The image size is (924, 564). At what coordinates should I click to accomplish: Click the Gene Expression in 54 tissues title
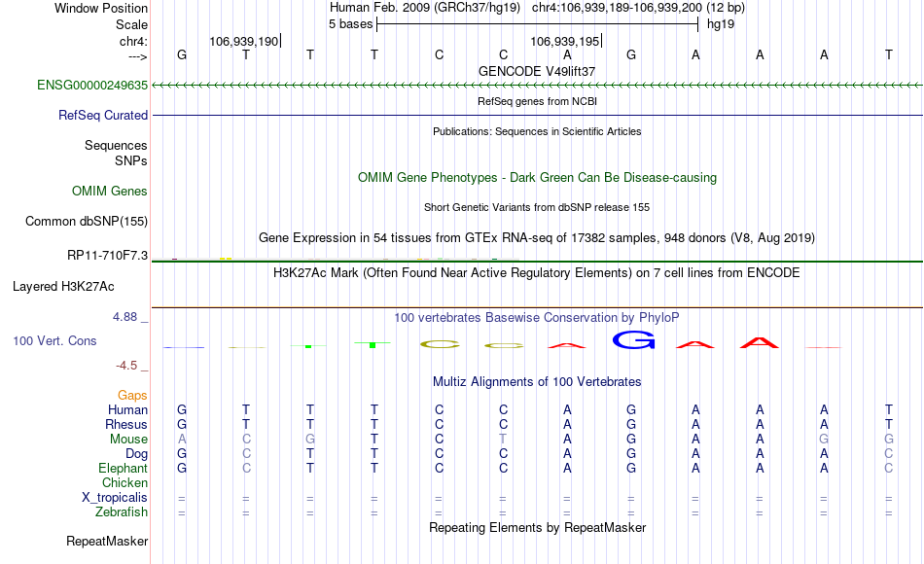tap(537, 238)
